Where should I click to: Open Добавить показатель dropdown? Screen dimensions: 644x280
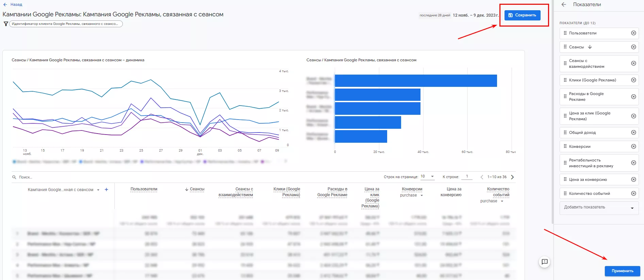coord(599,207)
